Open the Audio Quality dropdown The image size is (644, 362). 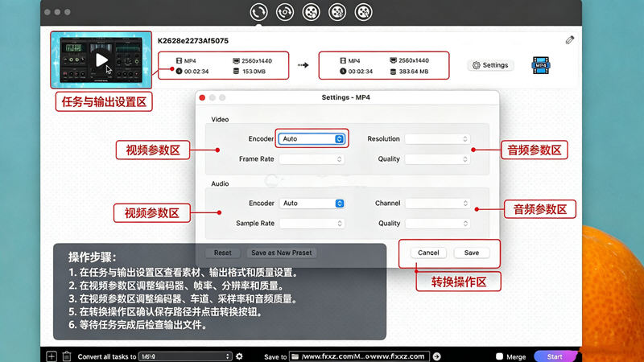tap(437, 224)
